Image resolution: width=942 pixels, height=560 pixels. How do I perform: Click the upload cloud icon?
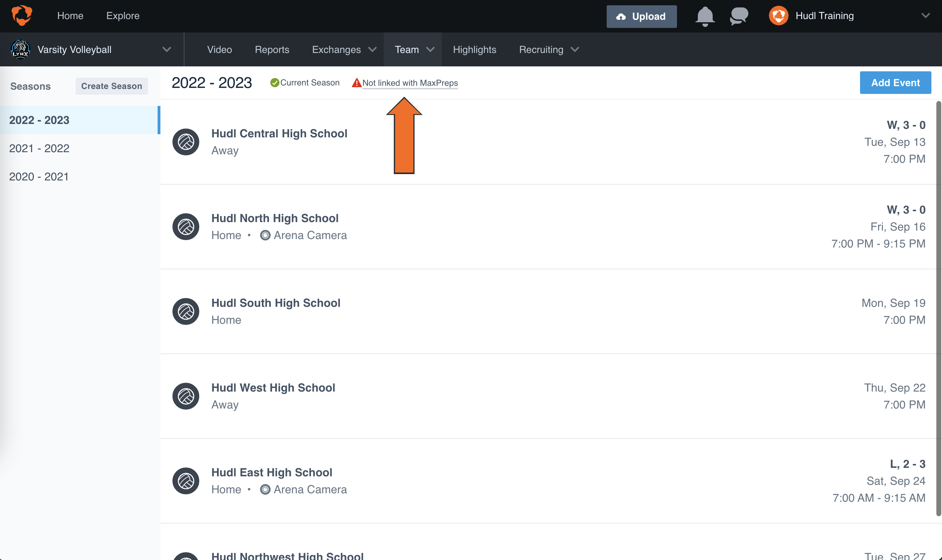[621, 17]
